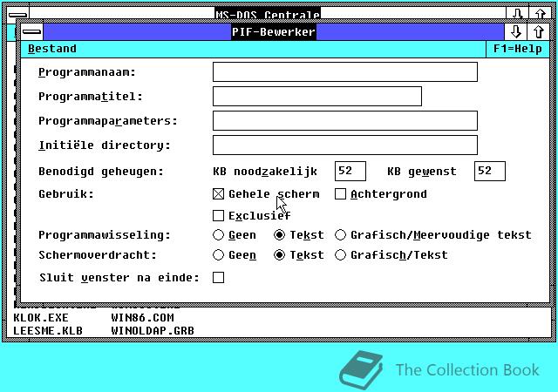The image size is (558, 392).
Task: Open MS-DOS Centrale system menu box
Action: pos(17,15)
